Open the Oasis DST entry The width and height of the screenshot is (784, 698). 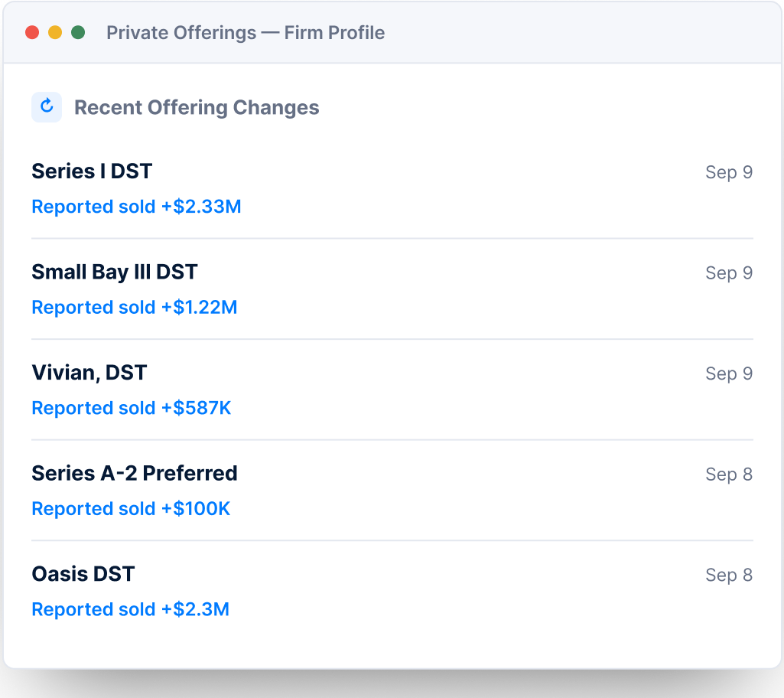(x=83, y=574)
